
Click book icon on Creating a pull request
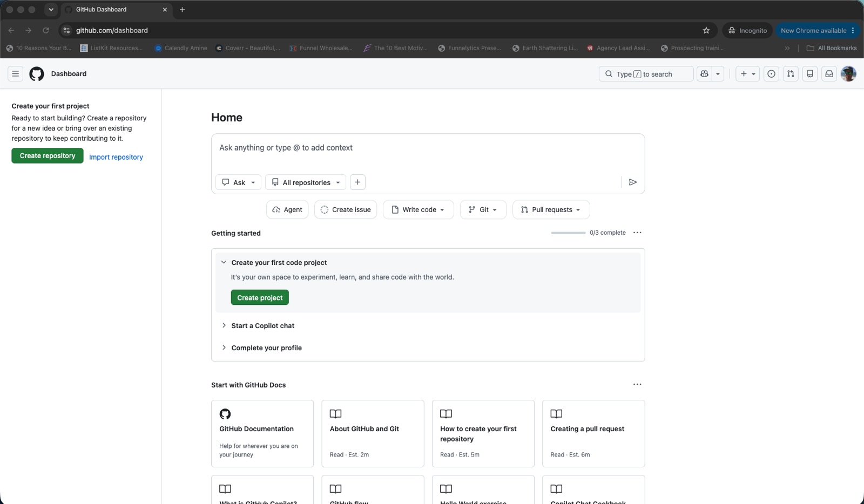click(556, 414)
